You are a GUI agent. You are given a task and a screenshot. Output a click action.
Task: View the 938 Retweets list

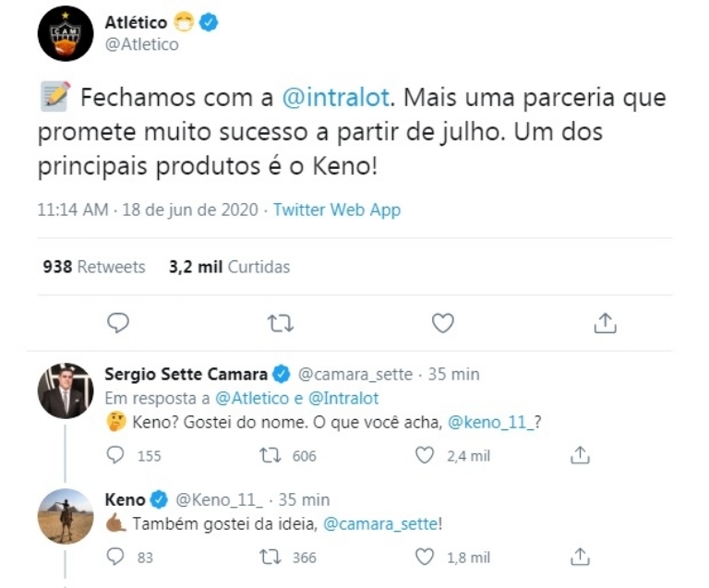coord(94,267)
